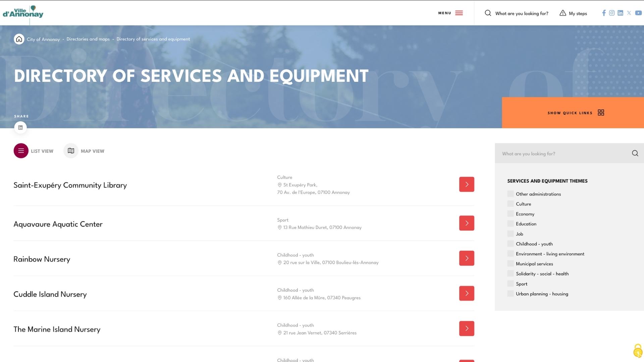This screenshot has width=644, height=362.
Task: Enable the Sport theme filter
Action: coord(511,284)
